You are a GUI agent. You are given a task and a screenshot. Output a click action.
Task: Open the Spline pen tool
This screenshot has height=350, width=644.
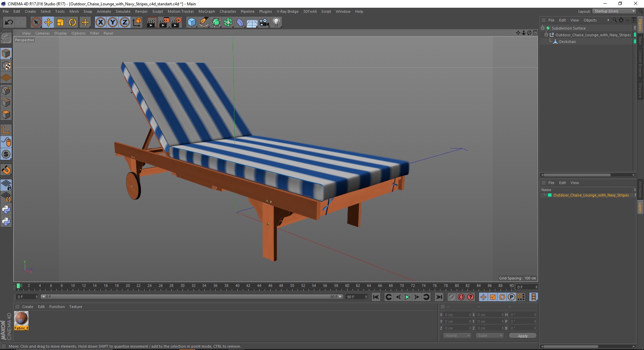point(204,23)
